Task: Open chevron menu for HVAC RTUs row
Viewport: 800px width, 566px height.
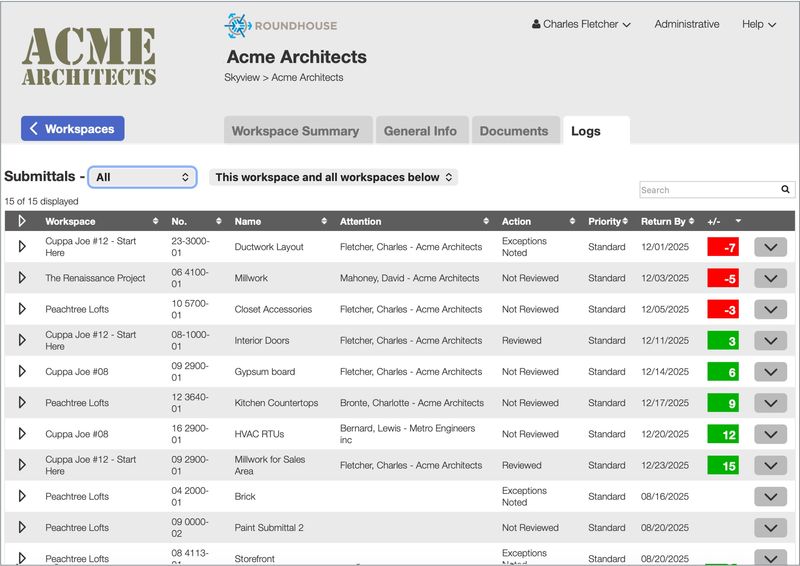Action: 770,434
